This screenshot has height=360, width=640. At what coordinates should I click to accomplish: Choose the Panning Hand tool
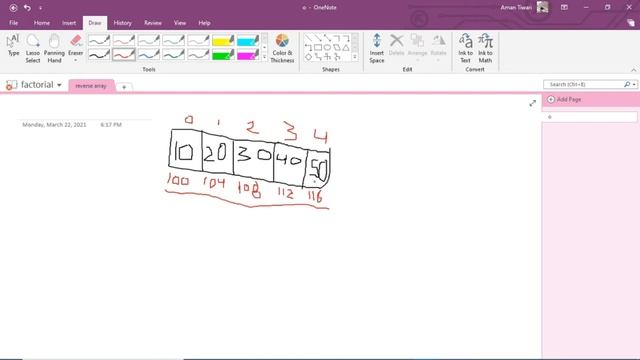[x=54, y=49]
